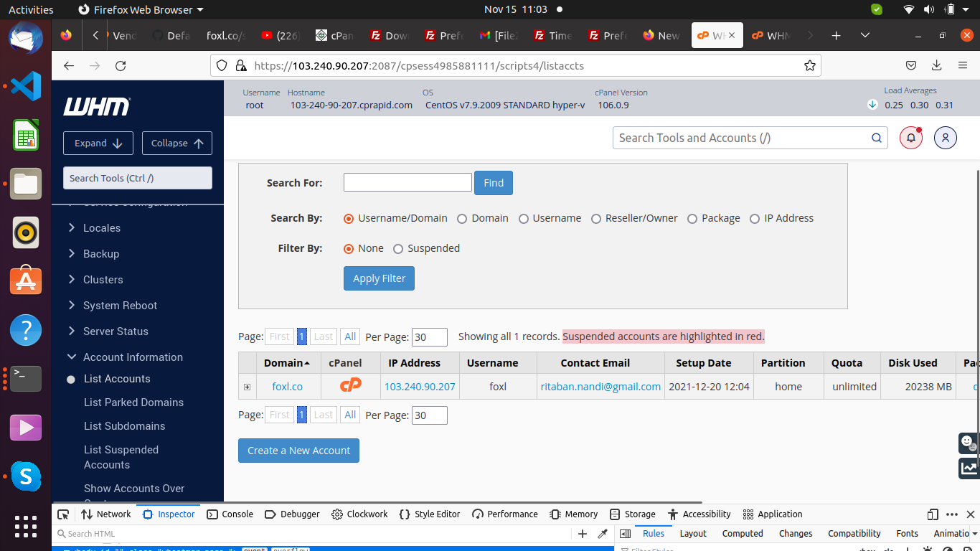Launch Visual Studio Code from the dock
980x551 pixels.
point(26,86)
